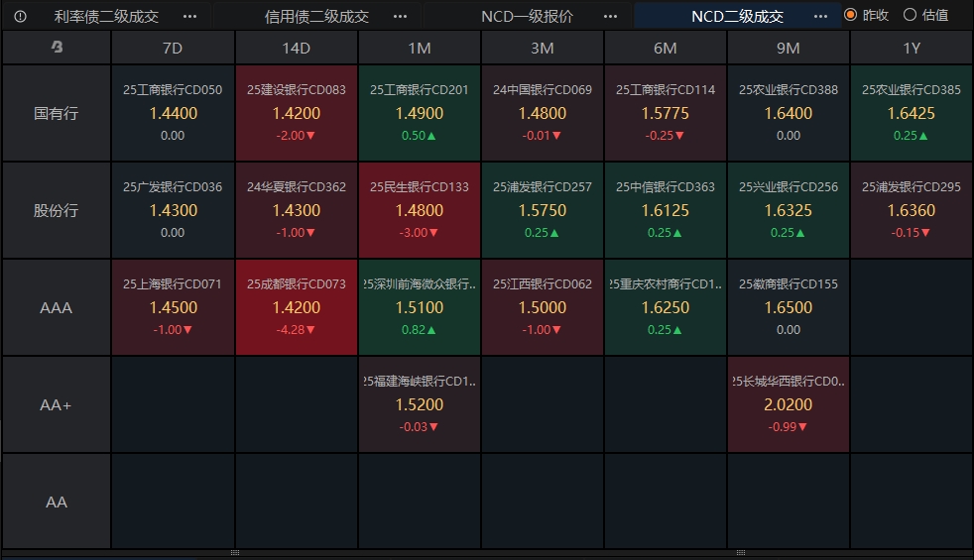This screenshot has width=974, height=560.
Task: Switch to the NCD一级报价 tab
Action: tap(527, 16)
